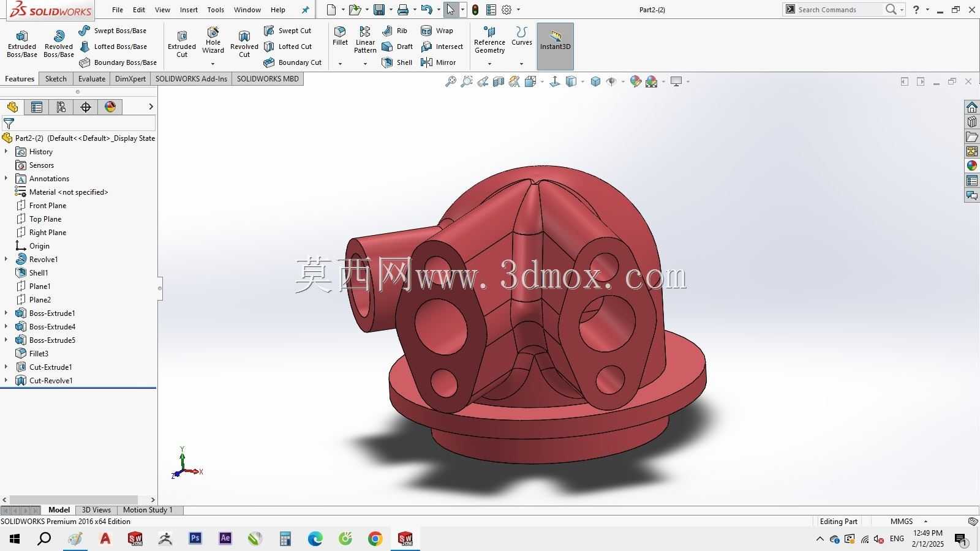Select the Extruded Boss/Base tool
980x551 pixels.
[22, 44]
